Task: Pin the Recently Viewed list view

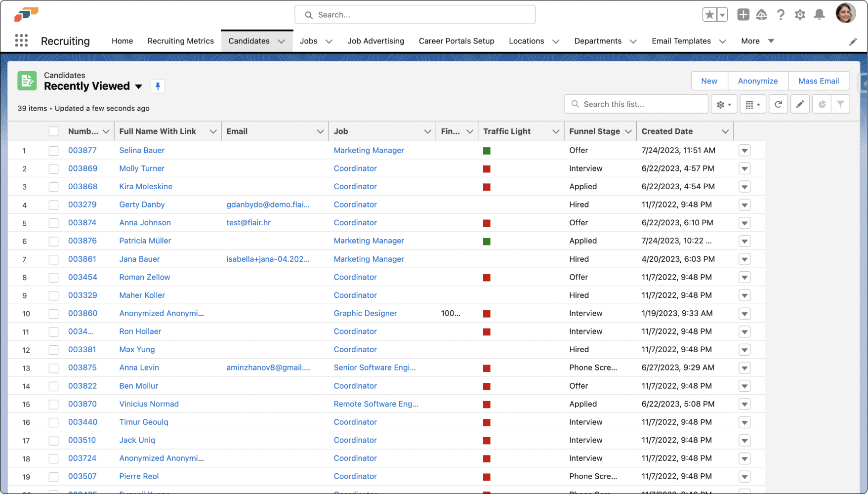Action: coord(158,86)
